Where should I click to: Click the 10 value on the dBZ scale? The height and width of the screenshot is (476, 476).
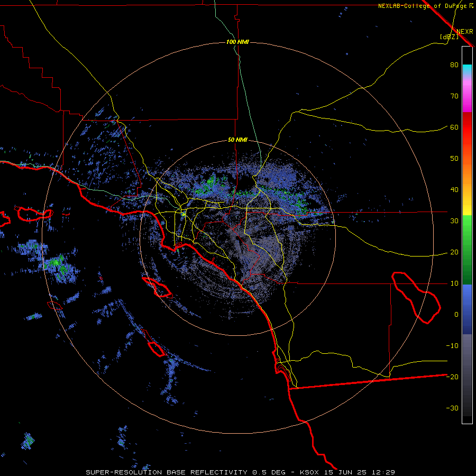pyautogui.click(x=454, y=283)
